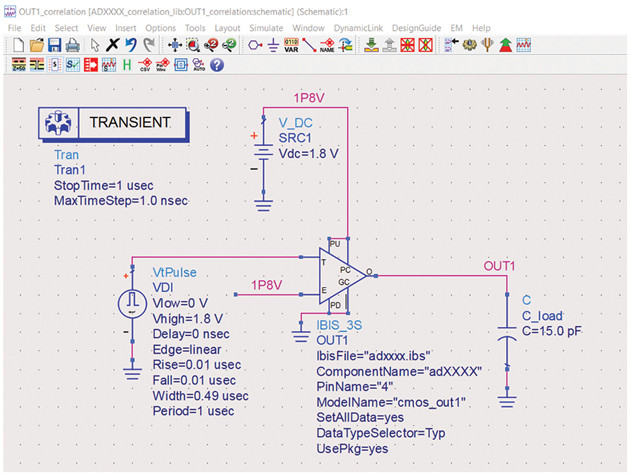Start simulation with the gear icon

pos(469,45)
